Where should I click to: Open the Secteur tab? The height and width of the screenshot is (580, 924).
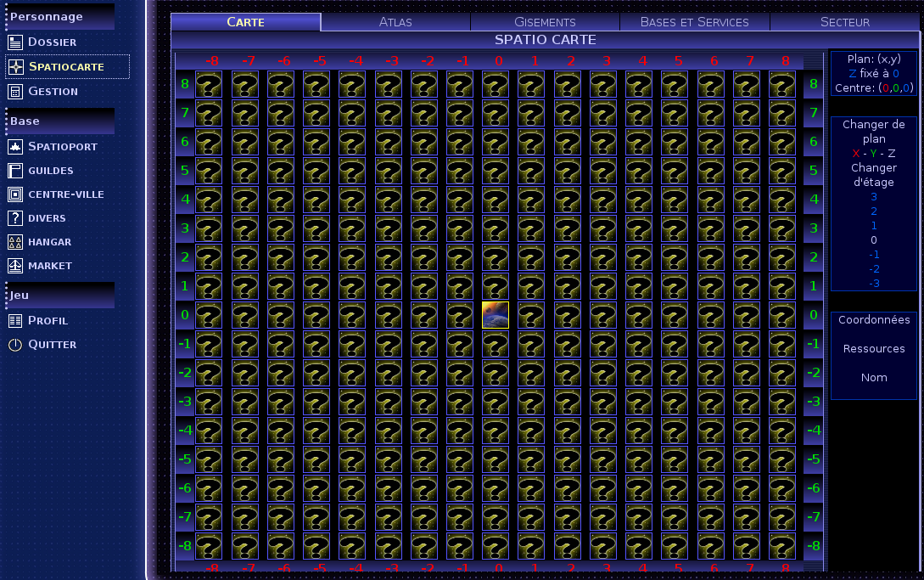pos(844,22)
